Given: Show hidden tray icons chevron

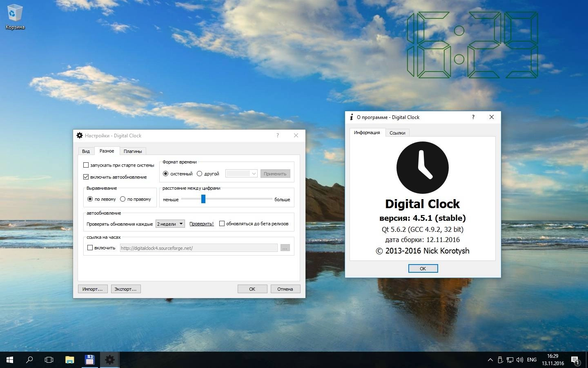Looking at the screenshot, I should click(490, 360).
